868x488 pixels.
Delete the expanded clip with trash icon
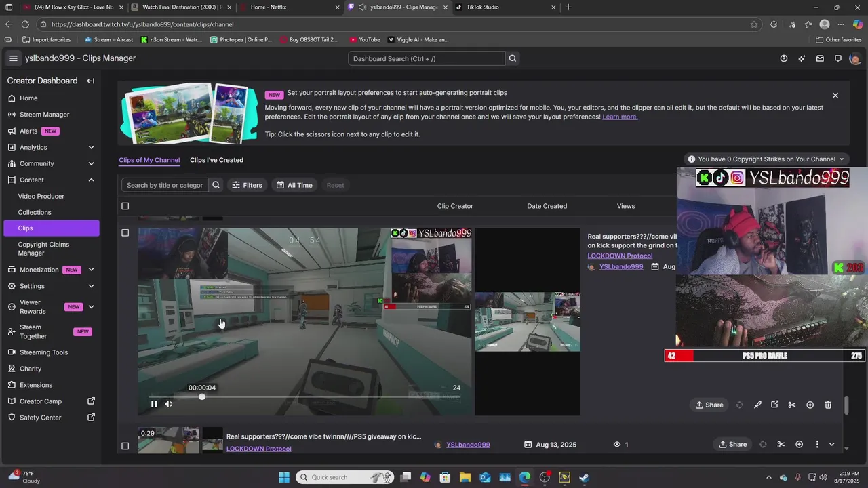[x=828, y=405]
